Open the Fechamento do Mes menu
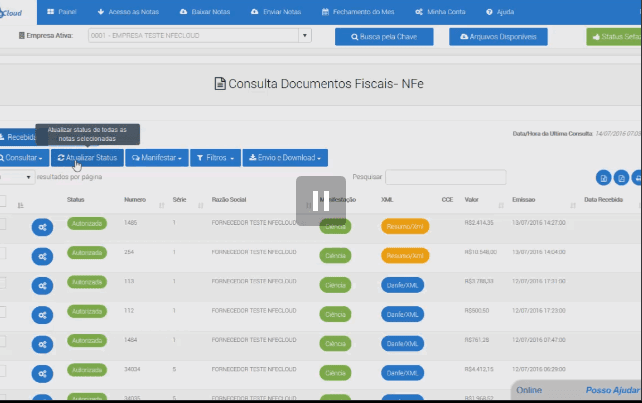 click(360, 11)
